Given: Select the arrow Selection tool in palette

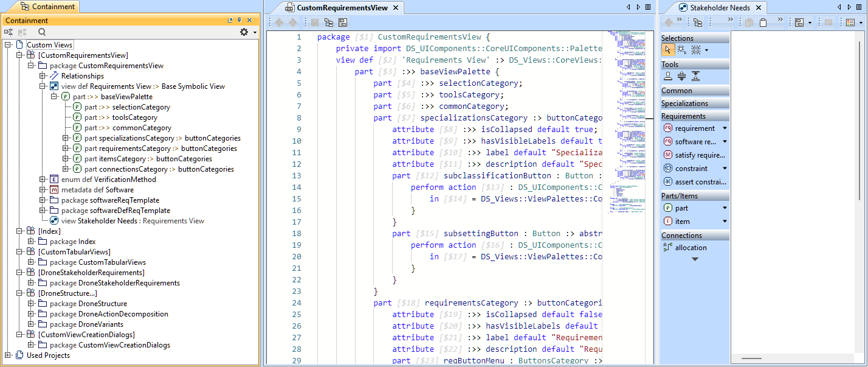Looking at the screenshot, I should (668, 50).
